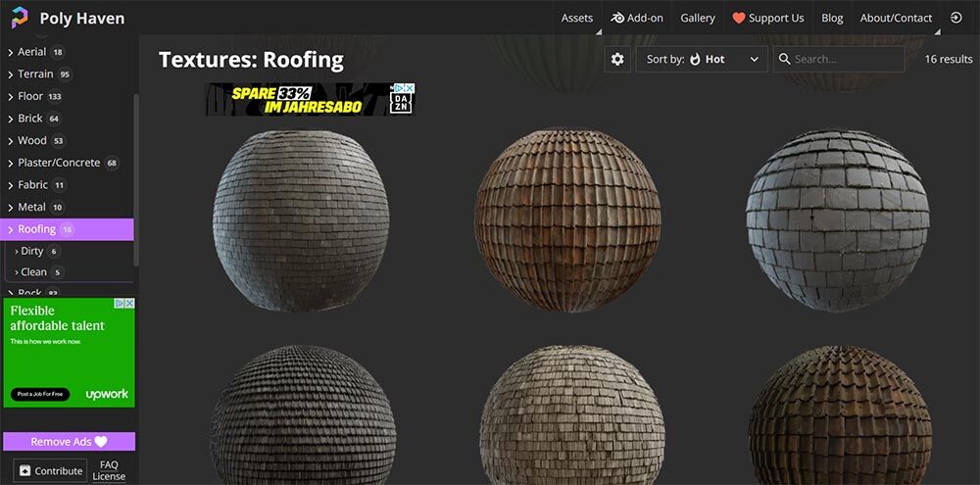Expand the Dirty subcategory under Roofing
The width and height of the screenshot is (980, 485).
pos(17,252)
